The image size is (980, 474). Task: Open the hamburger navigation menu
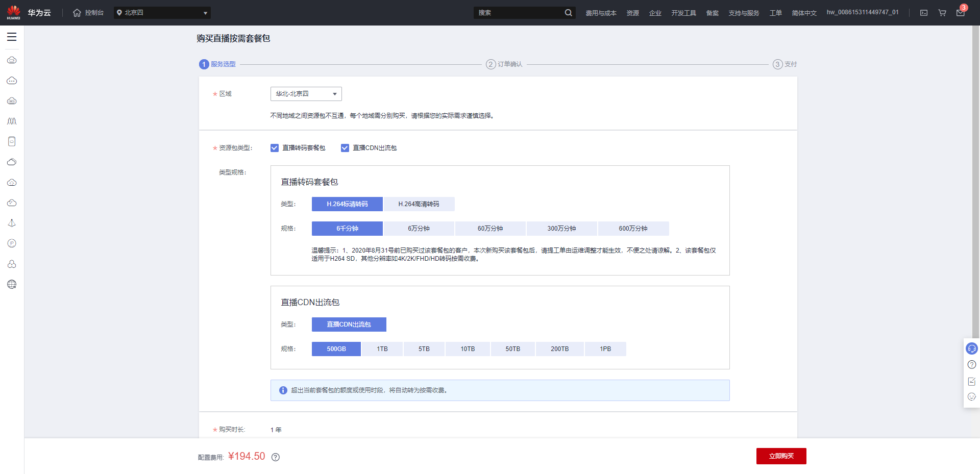click(x=12, y=37)
